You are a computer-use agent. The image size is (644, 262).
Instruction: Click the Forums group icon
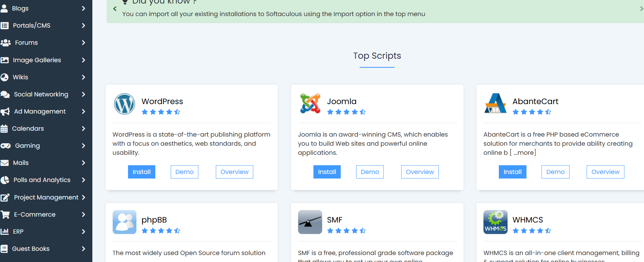6,43
